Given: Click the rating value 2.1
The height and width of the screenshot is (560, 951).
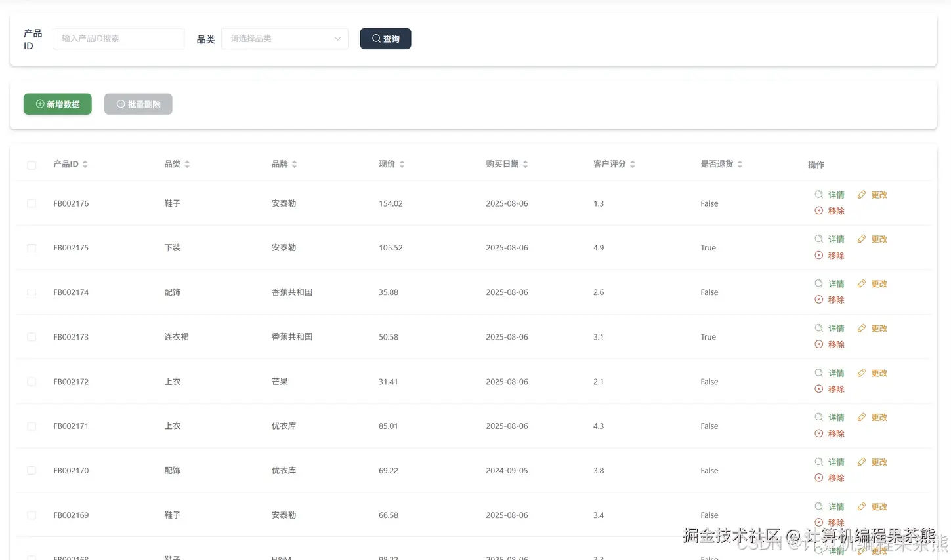Looking at the screenshot, I should pos(599,382).
